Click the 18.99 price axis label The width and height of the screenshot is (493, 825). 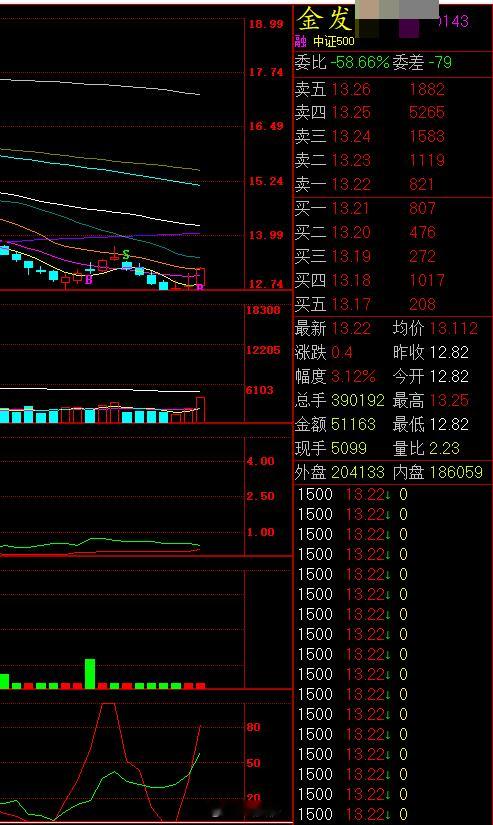pos(266,24)
